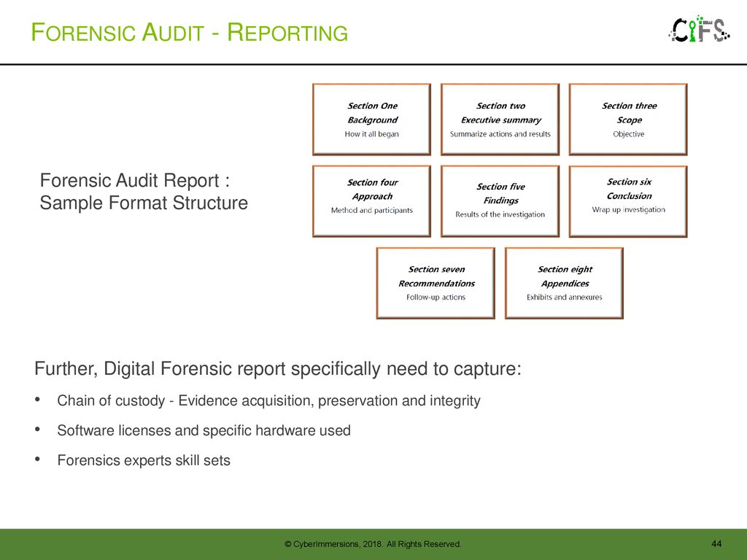This screenshot has width=747, height=560.
Task: Select the text 'Summarize actions and results'
Action: [500, 134]
